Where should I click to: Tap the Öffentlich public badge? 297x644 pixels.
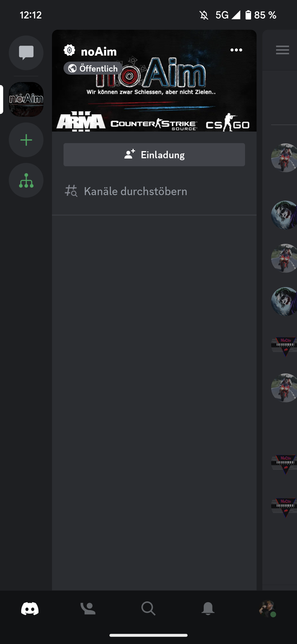coord(93,68)
